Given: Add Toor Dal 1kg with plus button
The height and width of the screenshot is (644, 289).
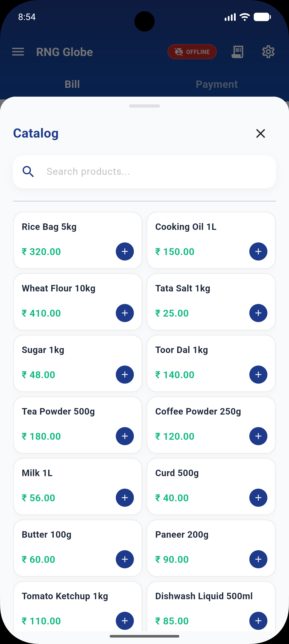Looking at the screenshot, I should click(258, 375).
